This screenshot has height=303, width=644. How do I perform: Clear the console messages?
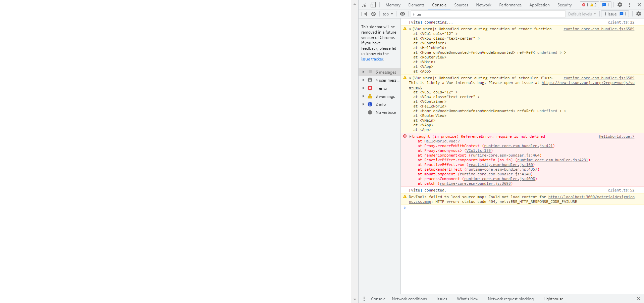point(373,14)
